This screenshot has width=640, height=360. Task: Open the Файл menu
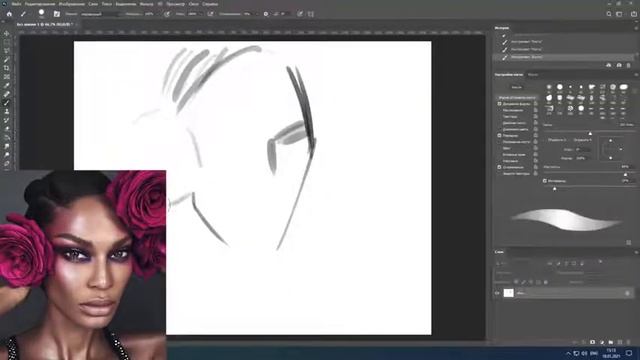pyautogui.click(x=16, y=4)
